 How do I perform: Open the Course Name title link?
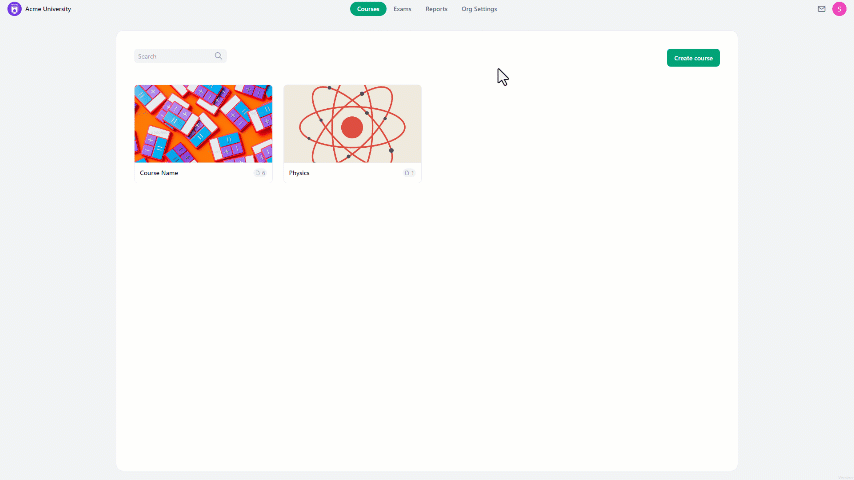click(159, 173)
